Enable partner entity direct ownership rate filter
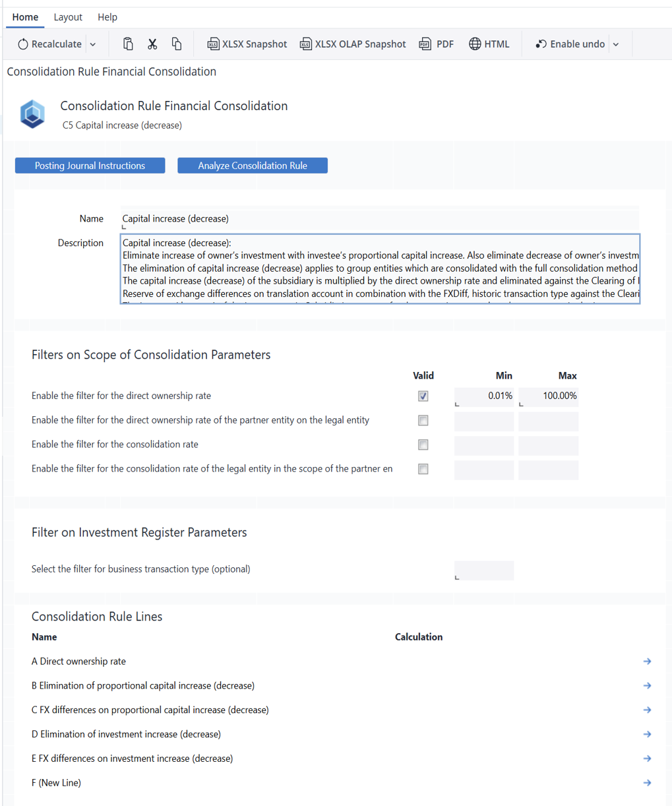This screenshot has width=672, height=806. (x=423, y=421)
